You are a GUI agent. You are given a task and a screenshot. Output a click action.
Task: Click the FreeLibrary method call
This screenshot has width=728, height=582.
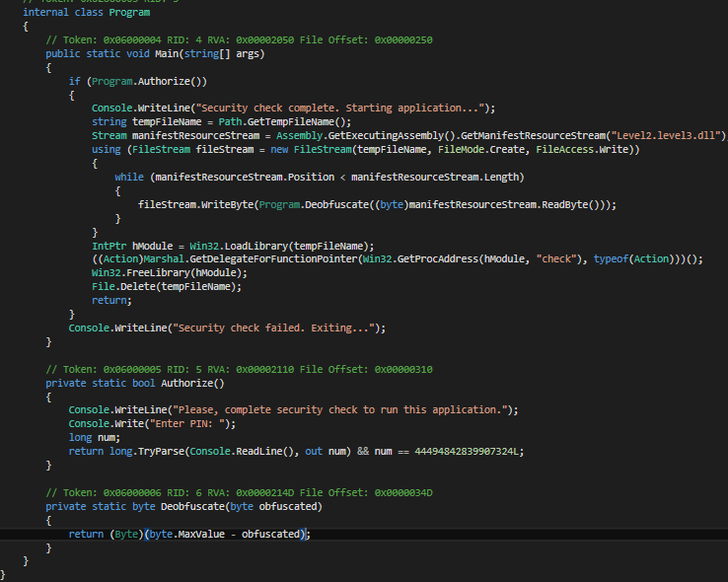(x=158, y=273)
